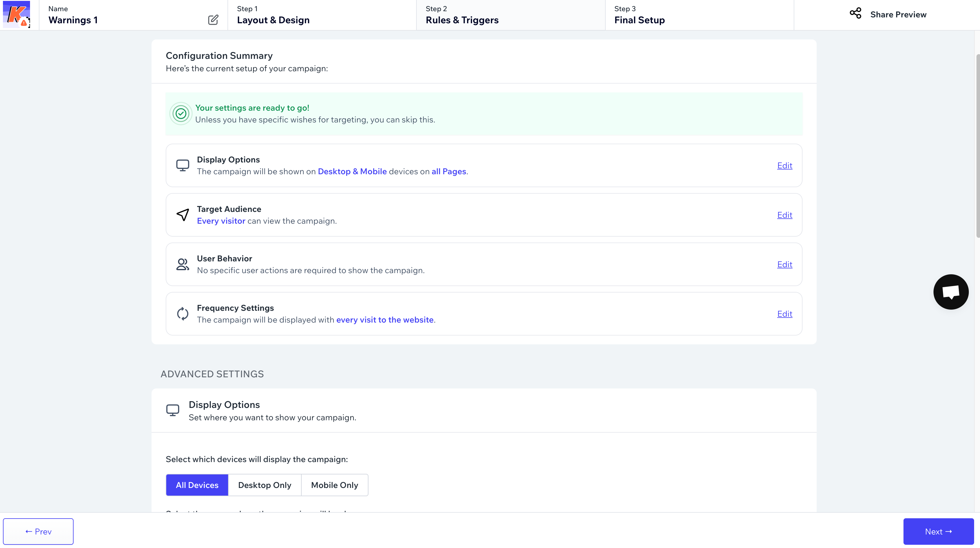
Task: Click the campaign logo thumbnail top-left
Action: (16, 14)
